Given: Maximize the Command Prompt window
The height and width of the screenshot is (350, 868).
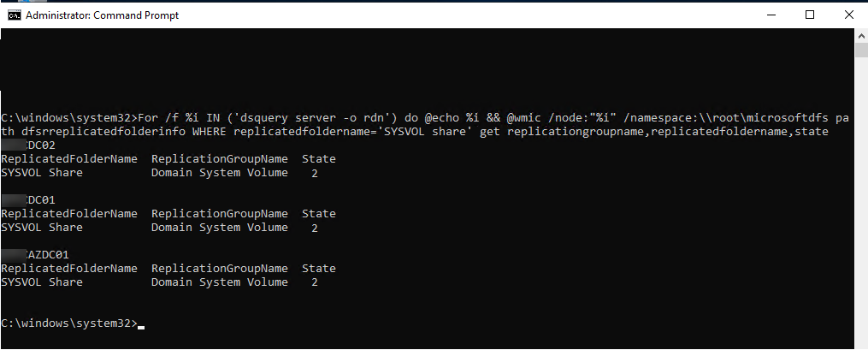Looking at the screenshot, I should [810, 15].
